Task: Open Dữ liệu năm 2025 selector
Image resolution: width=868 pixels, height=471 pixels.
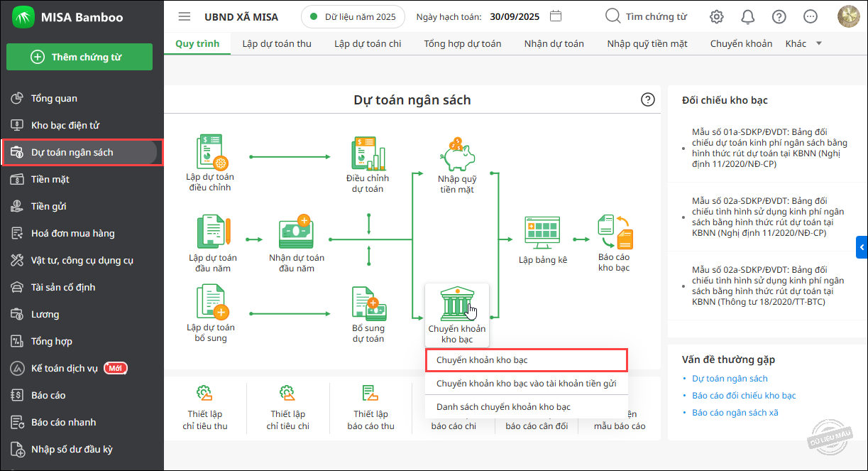Action: tap(353, 16)
